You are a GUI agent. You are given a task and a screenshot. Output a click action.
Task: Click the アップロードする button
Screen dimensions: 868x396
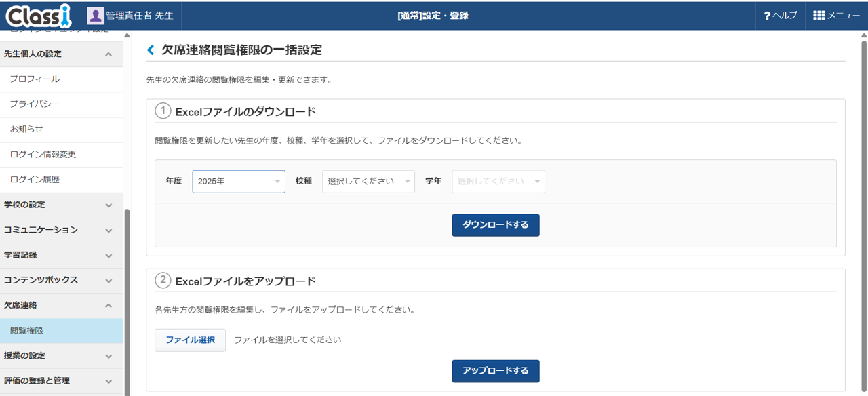[496, 371]
